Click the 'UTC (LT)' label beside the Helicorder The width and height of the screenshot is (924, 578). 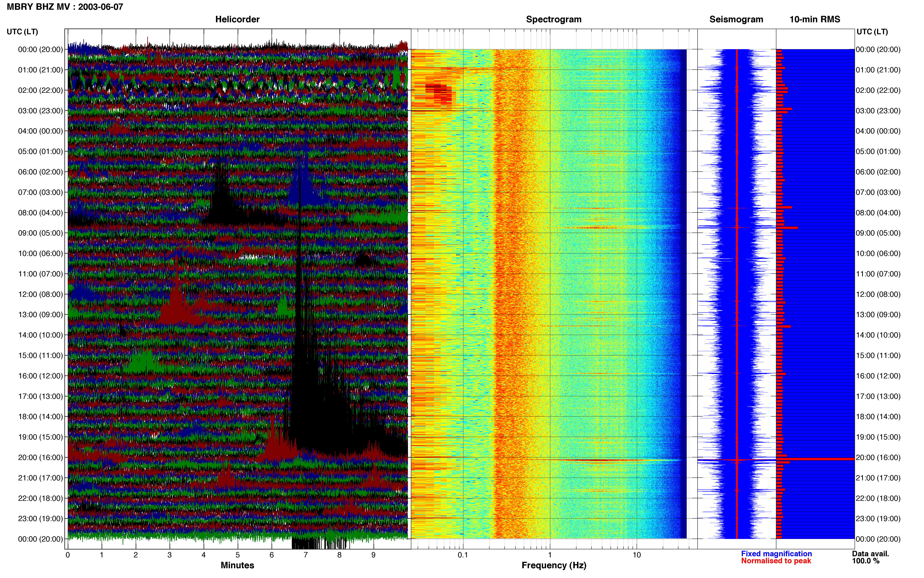[x=22, y=32]
